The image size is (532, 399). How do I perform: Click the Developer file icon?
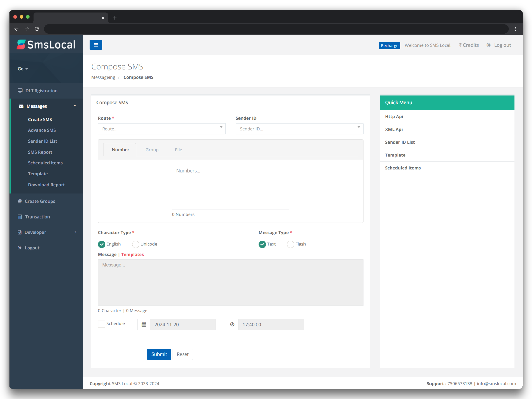pyautogui.click(x=19, y=232)
